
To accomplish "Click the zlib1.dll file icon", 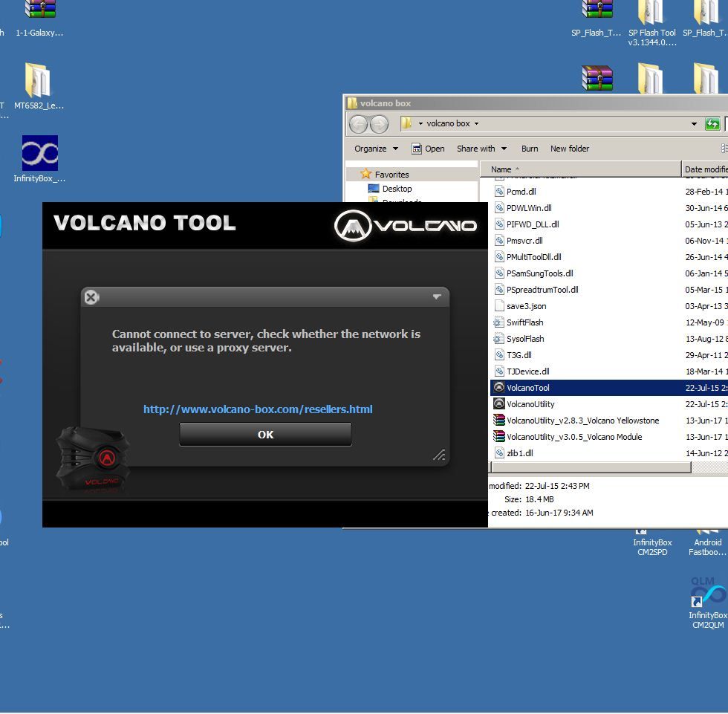I will pos(499,452).
